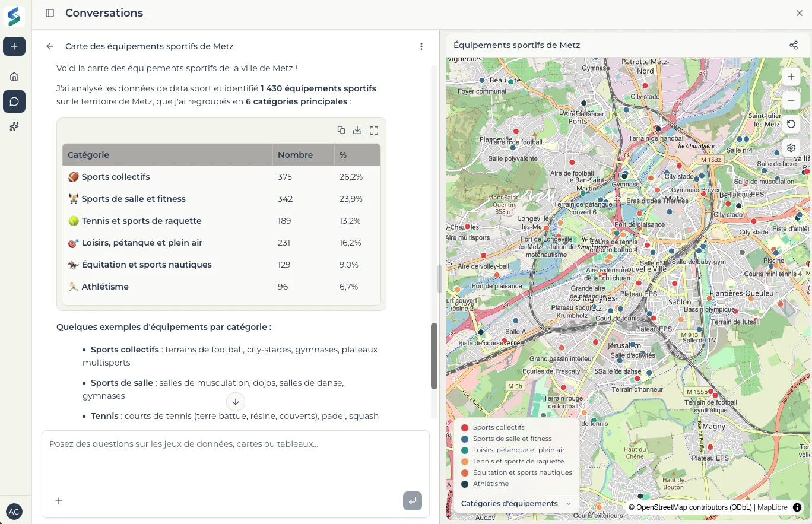Zoom out on the map
Viewport: 812px width, 524px height.
pos(791,100)
